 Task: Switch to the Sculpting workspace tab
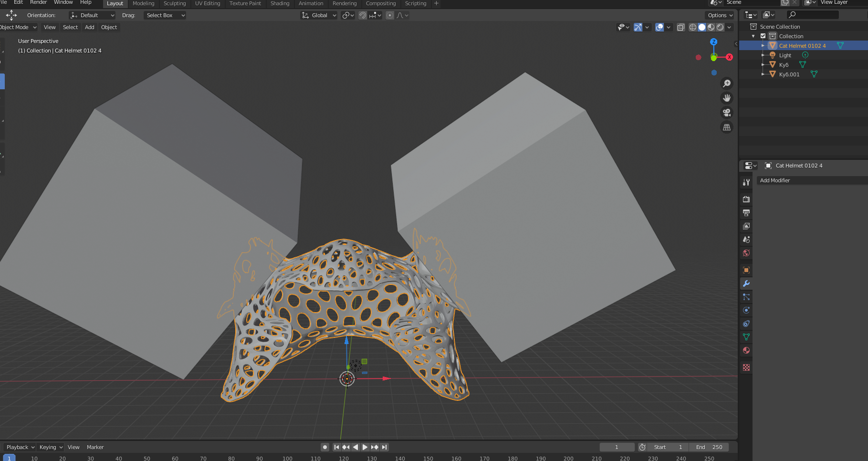[x=175, y=3]
